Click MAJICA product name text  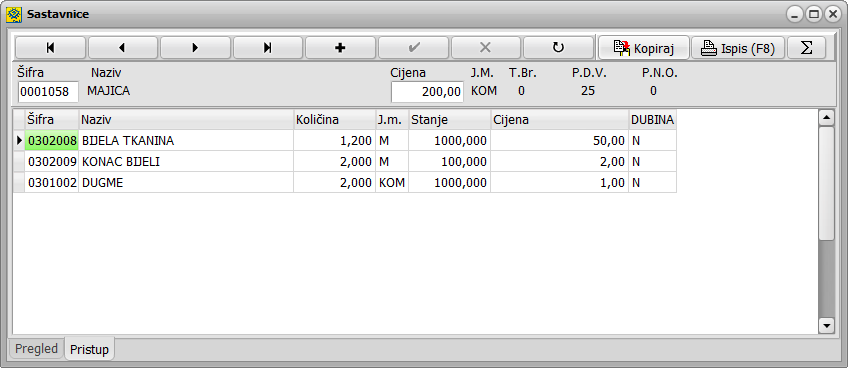pos(109,91)
